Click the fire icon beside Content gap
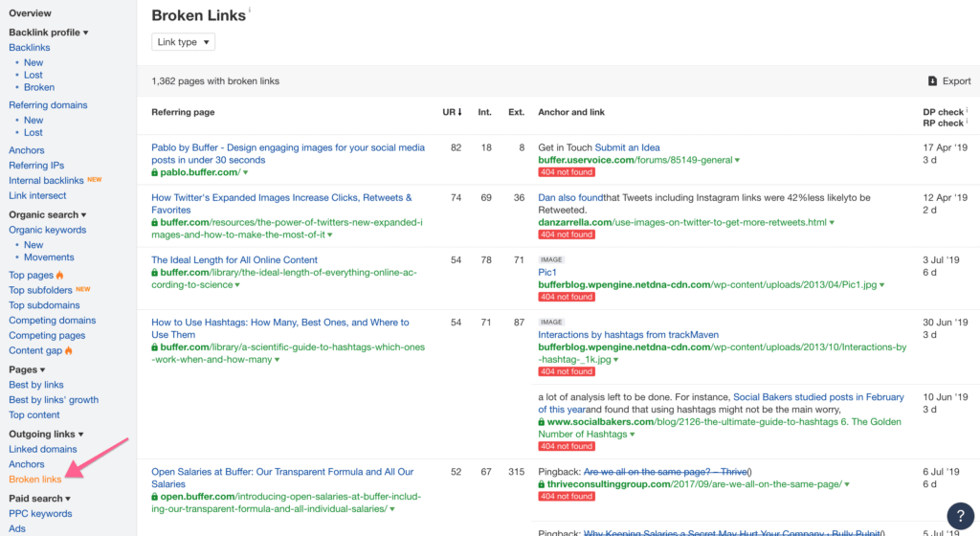This screenshot has width=980, height=536. click(x=68, y=351)
